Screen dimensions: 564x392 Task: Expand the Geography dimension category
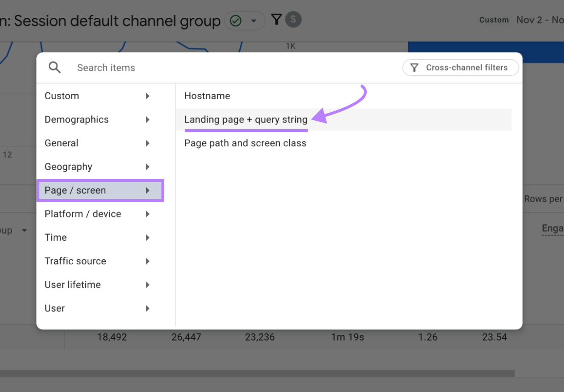click(147, 167)
